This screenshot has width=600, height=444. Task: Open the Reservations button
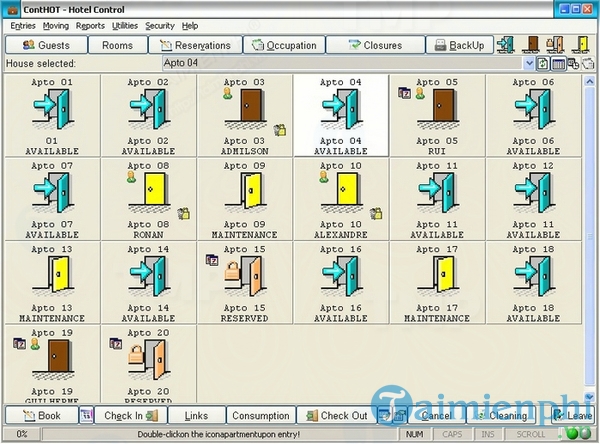click(x=195, y=45)
